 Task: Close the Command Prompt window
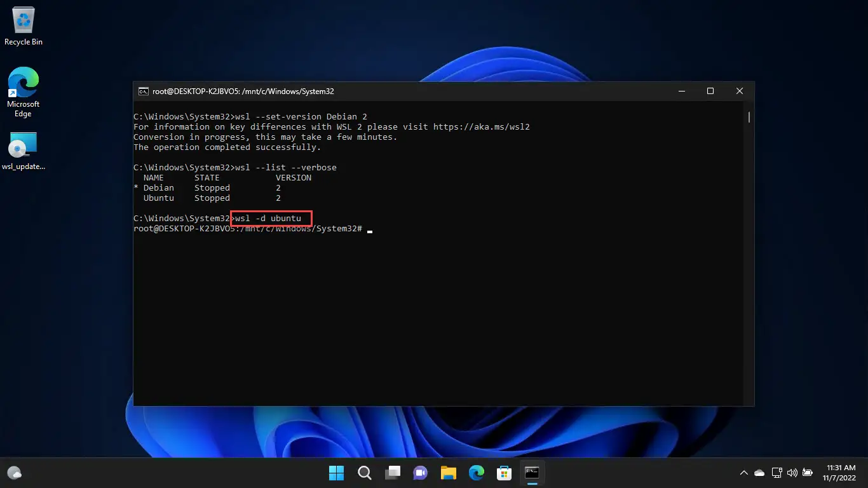click(x=740, y=91)
